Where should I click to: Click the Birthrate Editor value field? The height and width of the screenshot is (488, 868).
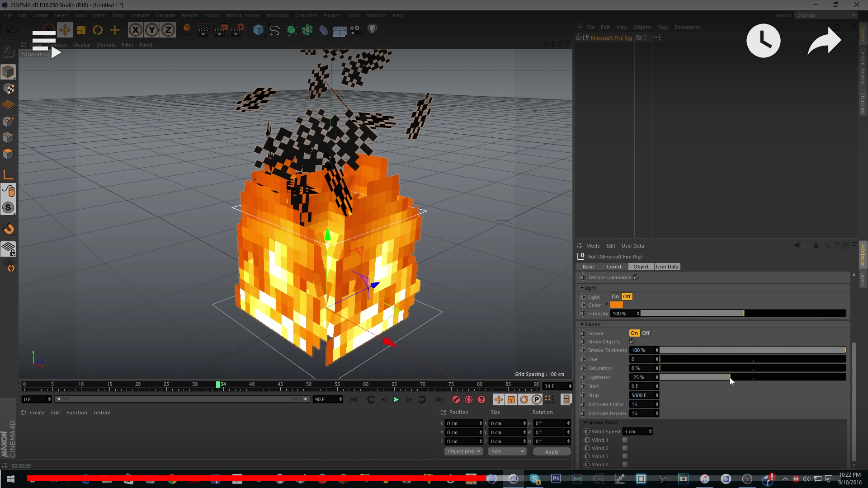pyautogui.click(x=642, y=404)
